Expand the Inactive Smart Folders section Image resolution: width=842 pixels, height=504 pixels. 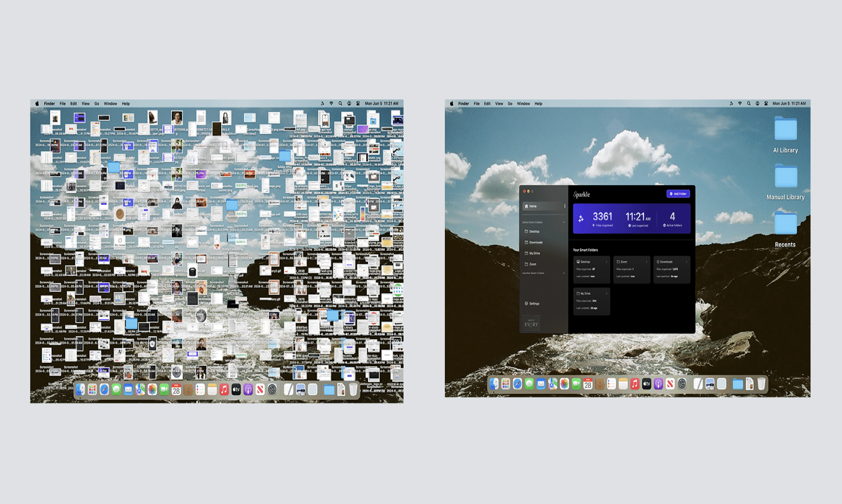[x=564, y=273]
